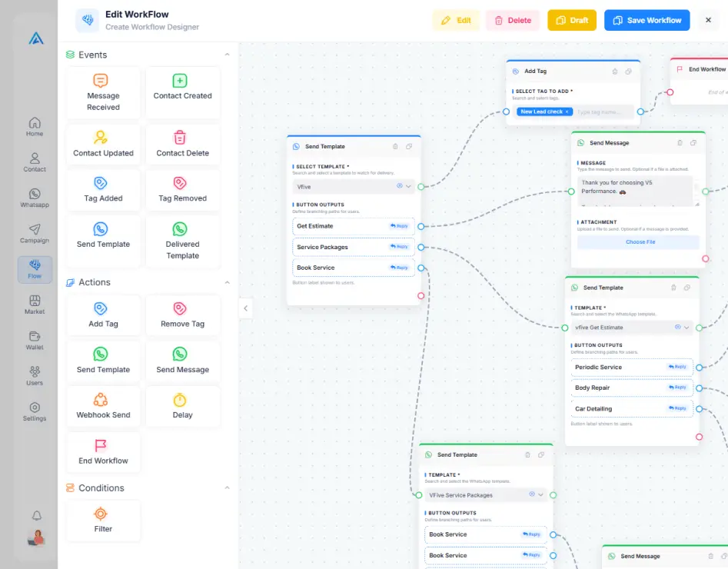
Task: Click the Thank you message text area
Action: tap(635, 191)
